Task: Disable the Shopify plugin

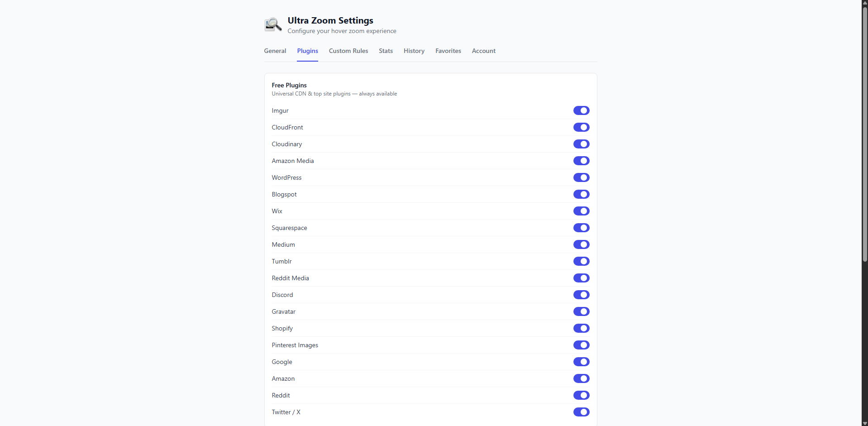Action: tap(582, 328)
